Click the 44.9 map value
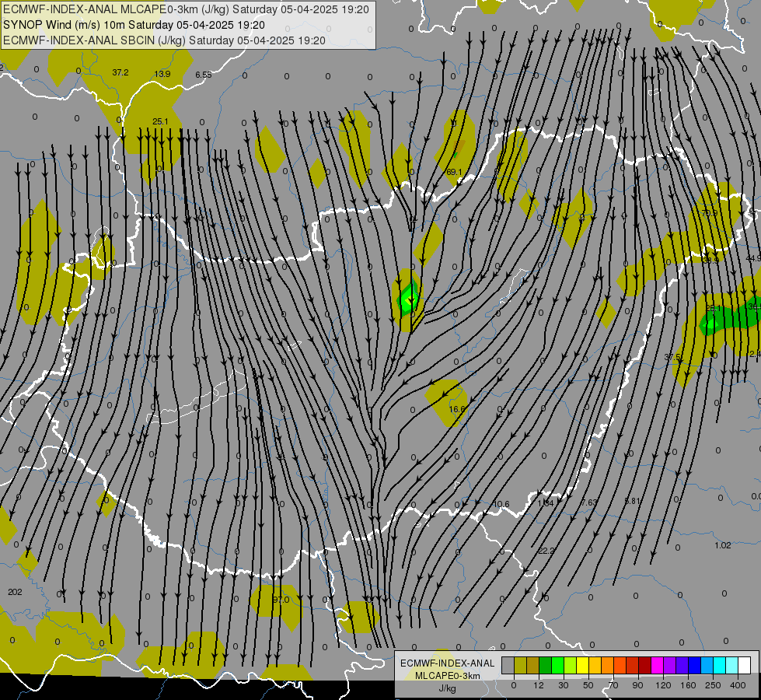Screen dimensions: 761x700 752,258
